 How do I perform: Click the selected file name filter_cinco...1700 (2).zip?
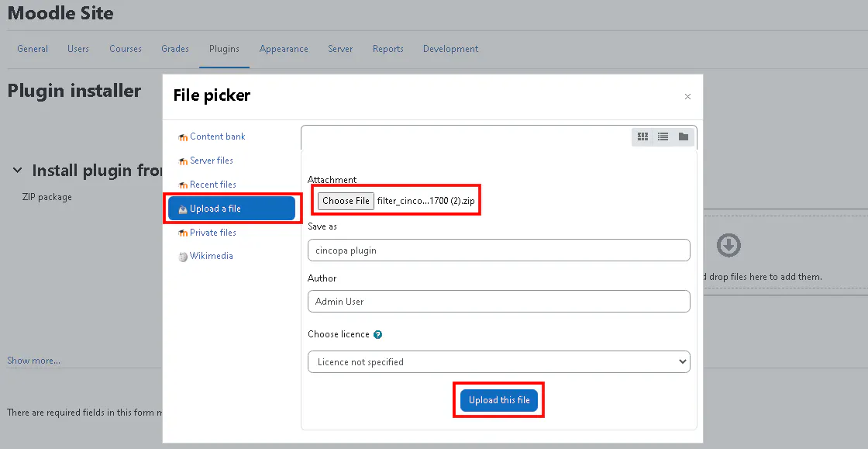click(425, 200)
